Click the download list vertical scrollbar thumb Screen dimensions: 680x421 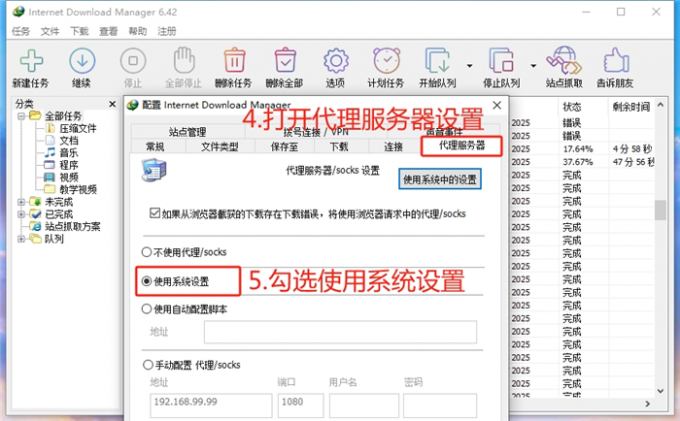[660, 210]
